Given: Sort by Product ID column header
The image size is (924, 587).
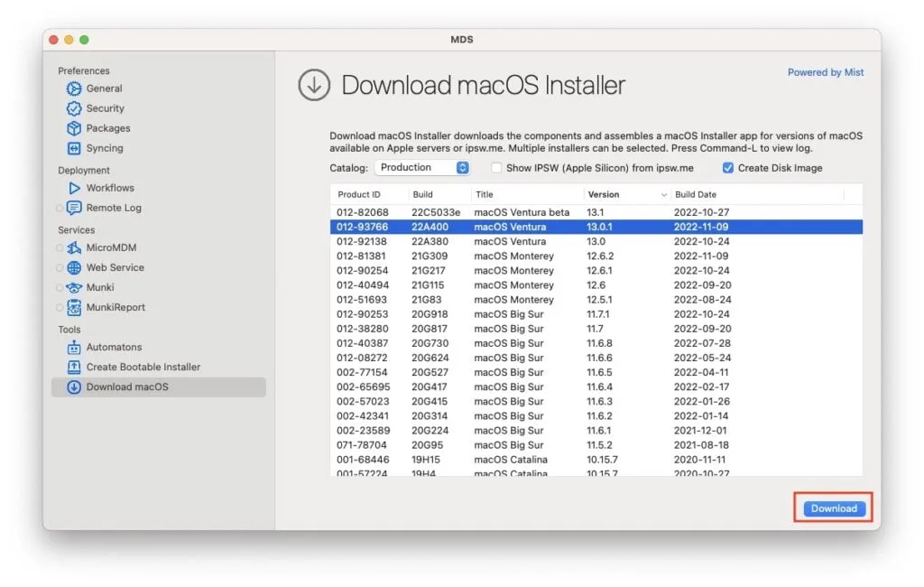Looking at the screenshot, I should [359, 195].
